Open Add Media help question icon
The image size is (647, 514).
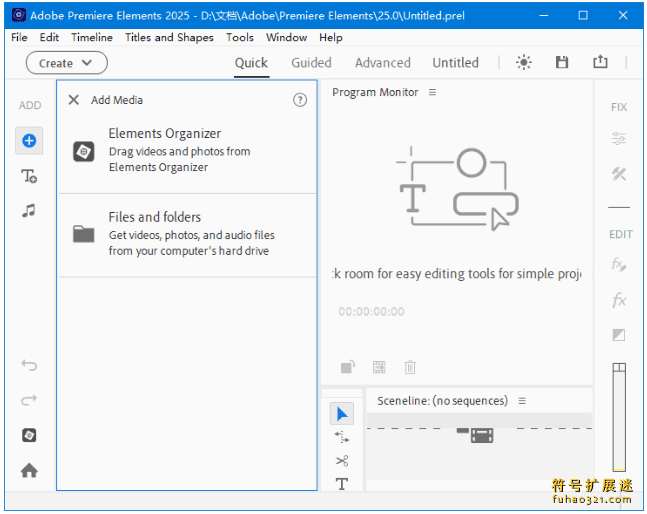300,100
